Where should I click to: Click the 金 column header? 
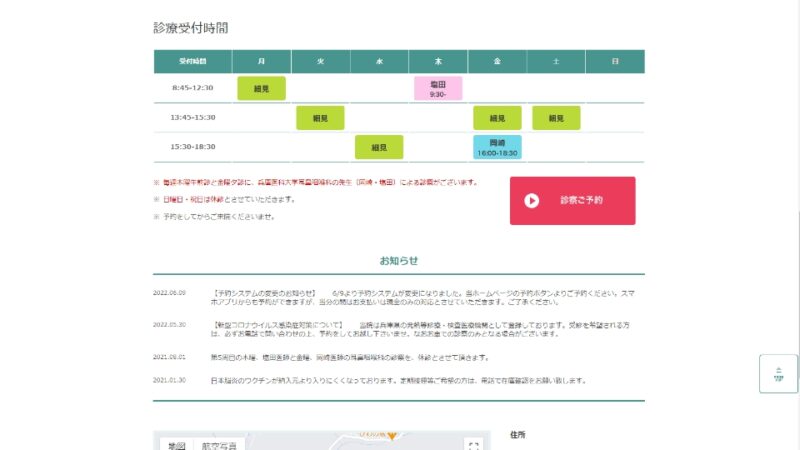pyautogui.click(x=497, y=61)
